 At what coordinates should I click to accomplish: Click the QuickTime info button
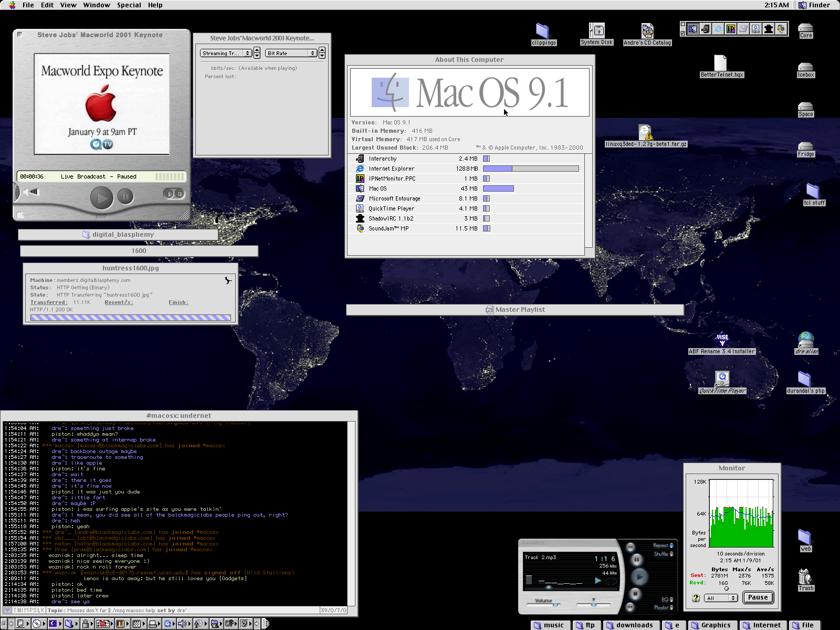(169, 194)
